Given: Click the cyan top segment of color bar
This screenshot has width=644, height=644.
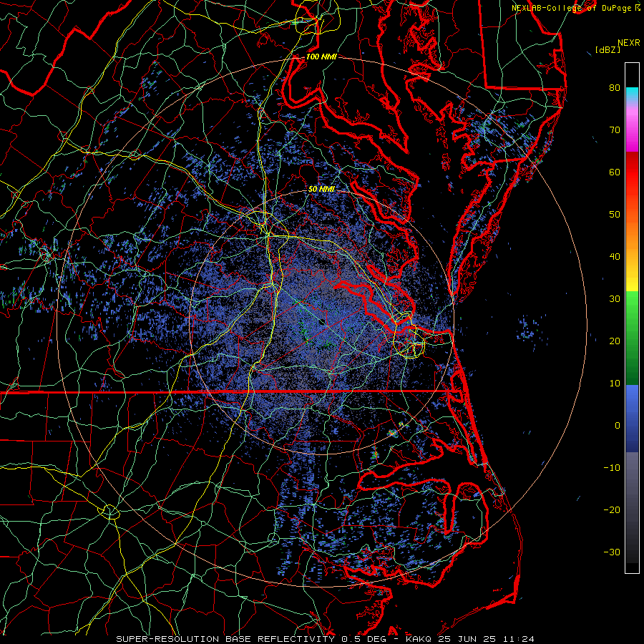Looking at the screenshot, I should click(x=632, y=94).
